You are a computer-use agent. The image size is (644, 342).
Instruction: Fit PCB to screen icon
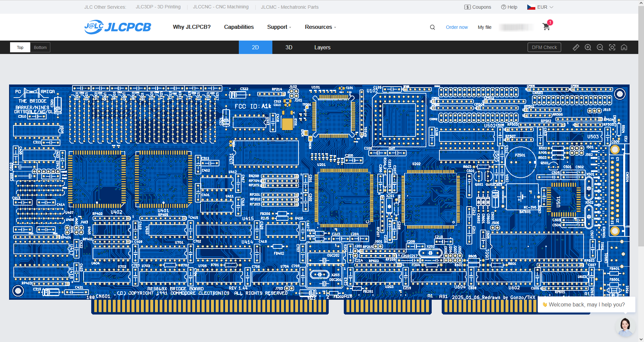pyautogui.click(x=612, y=47)
